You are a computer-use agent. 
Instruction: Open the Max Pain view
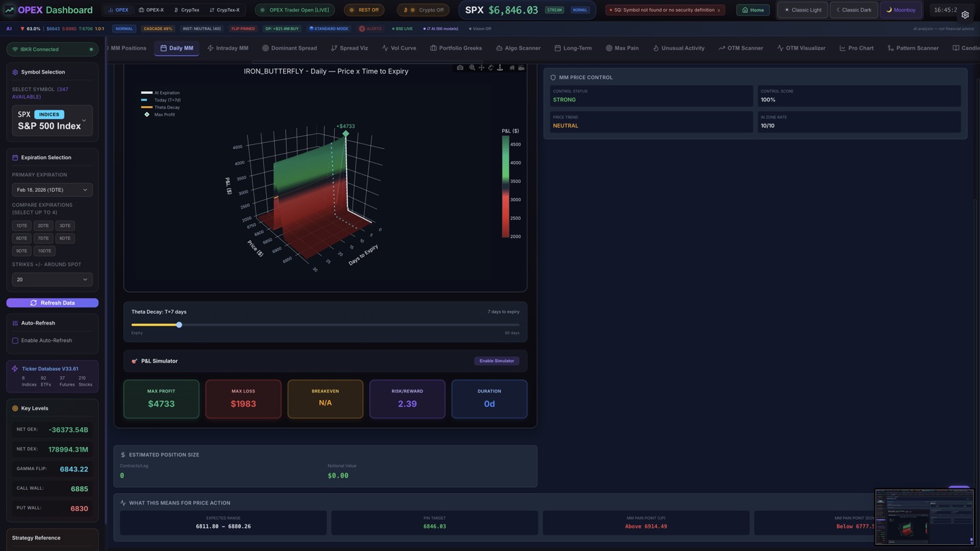coord(625,48)
